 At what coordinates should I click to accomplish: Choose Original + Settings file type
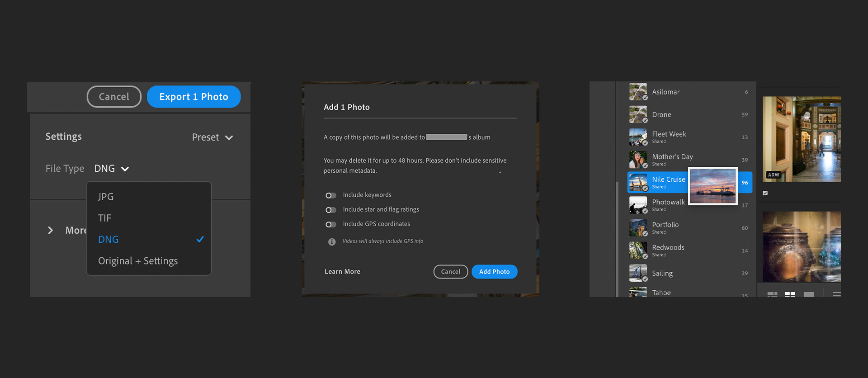[138, 261]
